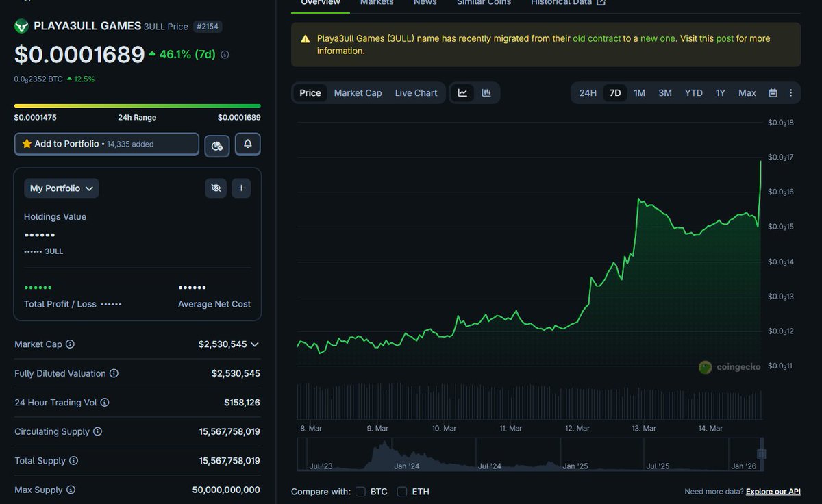Expand the Market Cap value chevron
This screenshot has height=504, width=822.
255,344
